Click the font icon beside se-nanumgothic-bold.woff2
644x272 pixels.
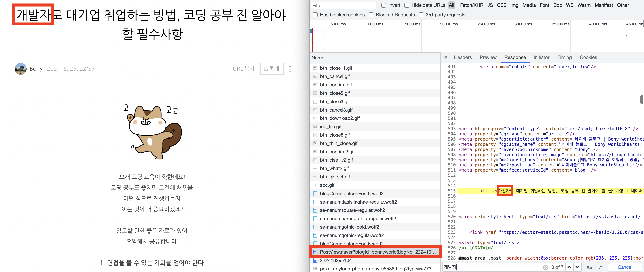pos(315,227)
